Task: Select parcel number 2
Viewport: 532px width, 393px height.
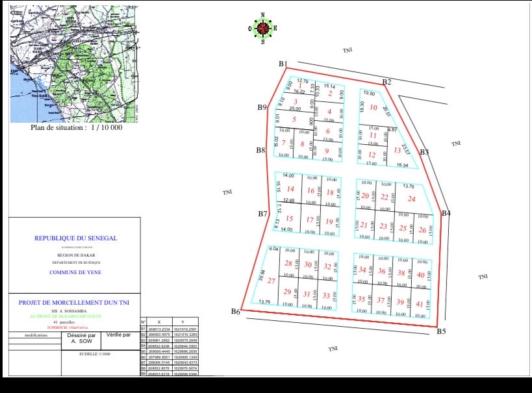Action: click(330, 94)
